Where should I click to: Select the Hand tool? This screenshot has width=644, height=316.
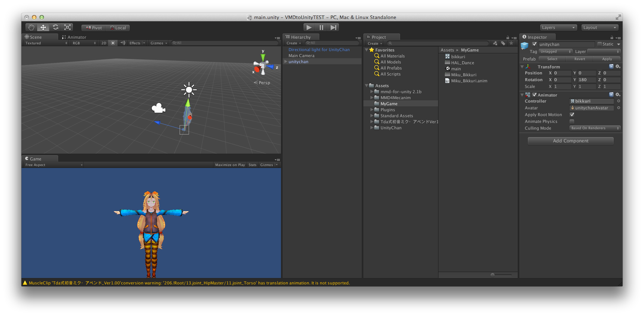click(x=31, y=27)
